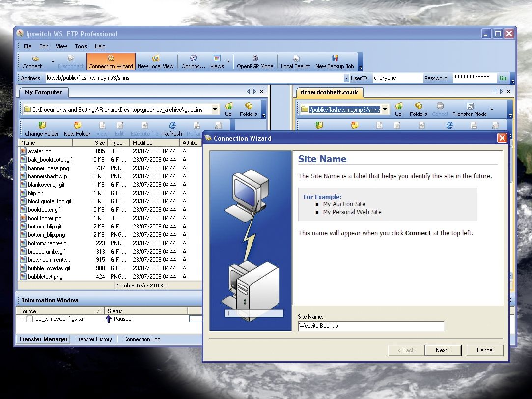The height and width of the screenshot is (399, 532).
Task: Click the Go button
Action: point(503,78)
